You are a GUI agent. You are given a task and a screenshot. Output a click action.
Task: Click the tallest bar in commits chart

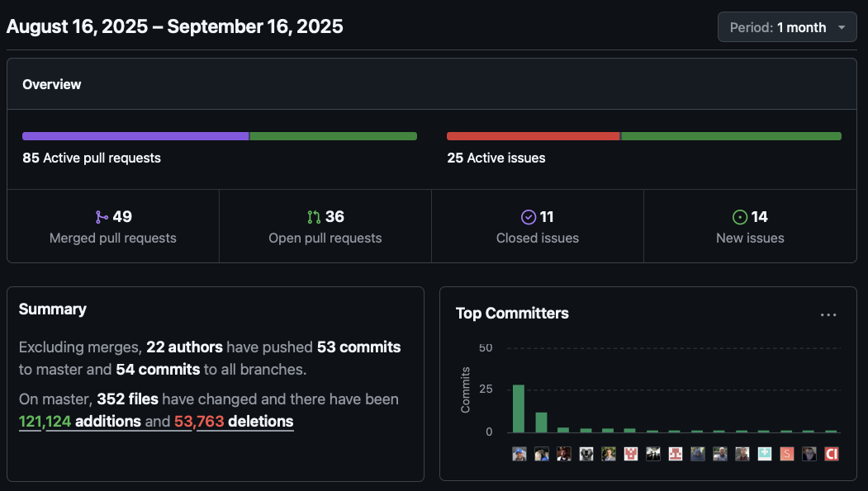point(519,408)
